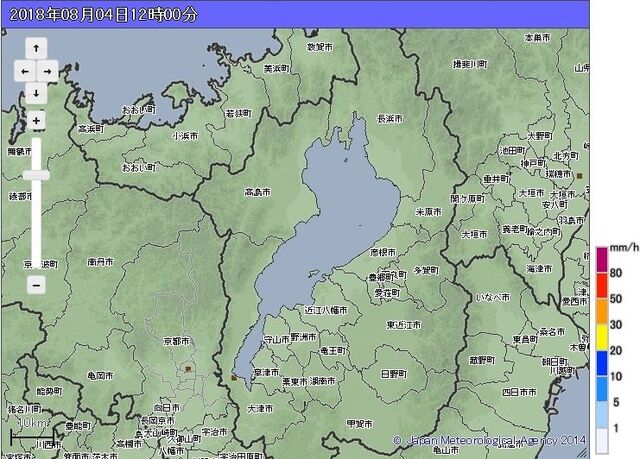Click the 南丹市 label on map
This screenshot has height=459, width=640.
(x=100, y=262)
